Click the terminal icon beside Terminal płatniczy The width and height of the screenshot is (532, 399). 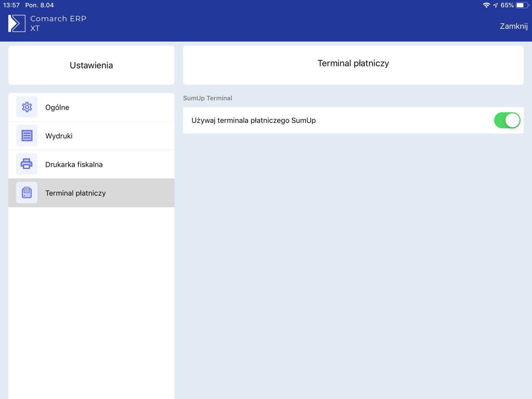pos(27,193)
